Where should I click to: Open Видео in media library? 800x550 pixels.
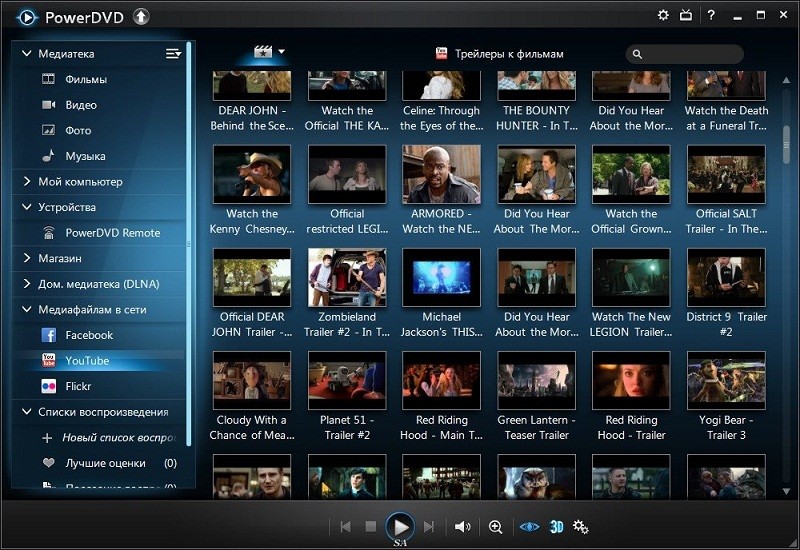click(81, 105)
